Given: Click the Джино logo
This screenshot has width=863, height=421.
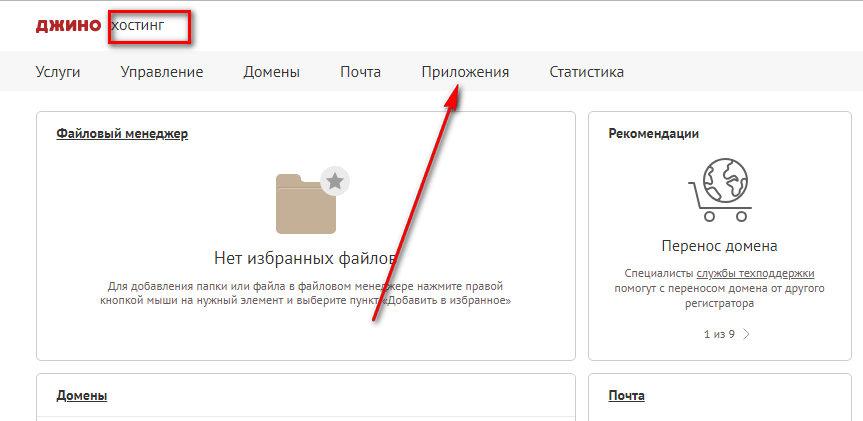Looking at the screenshot, I should pyautogui.click(x=69, y=25).
